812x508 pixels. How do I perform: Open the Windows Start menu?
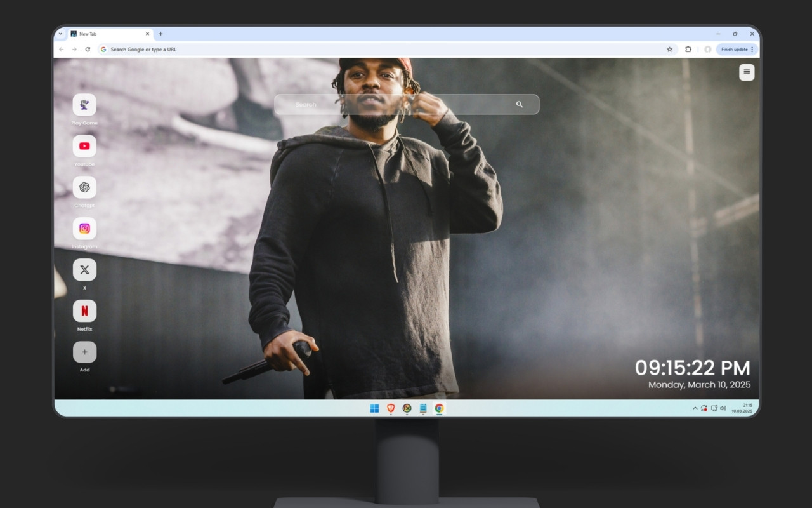374,408
